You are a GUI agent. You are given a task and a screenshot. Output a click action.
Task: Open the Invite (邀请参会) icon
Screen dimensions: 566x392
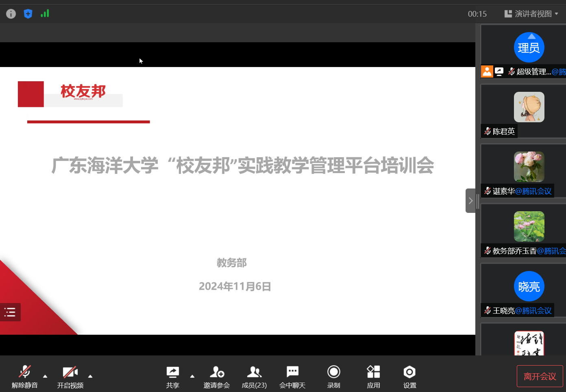point(217,377)
